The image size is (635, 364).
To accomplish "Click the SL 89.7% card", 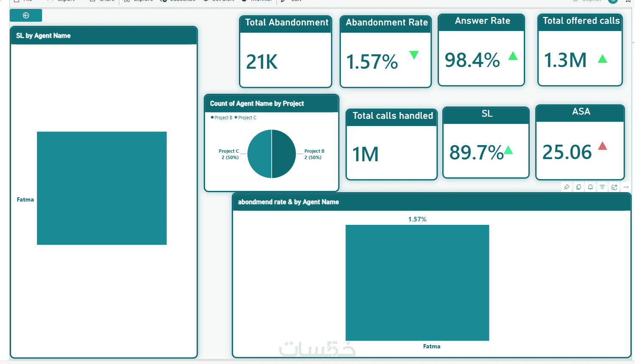I will click(x=486, y=143).
